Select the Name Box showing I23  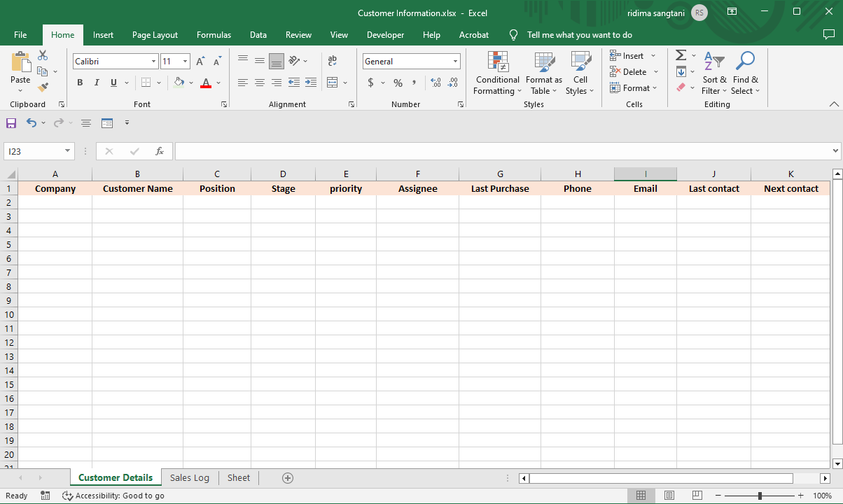pos(34,150)
